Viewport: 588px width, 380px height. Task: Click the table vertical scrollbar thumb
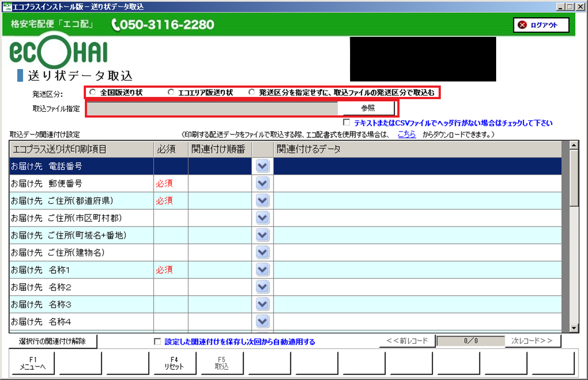[x=574, y=178]
